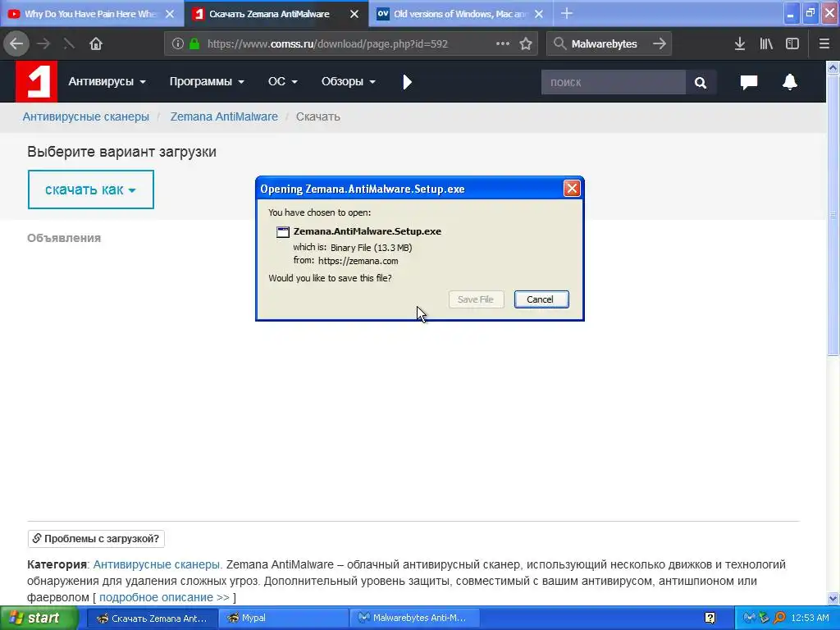The height and width of the screenshot is (630, 840).
Task: Click the play arrow in site navigation
Action: 407,82
